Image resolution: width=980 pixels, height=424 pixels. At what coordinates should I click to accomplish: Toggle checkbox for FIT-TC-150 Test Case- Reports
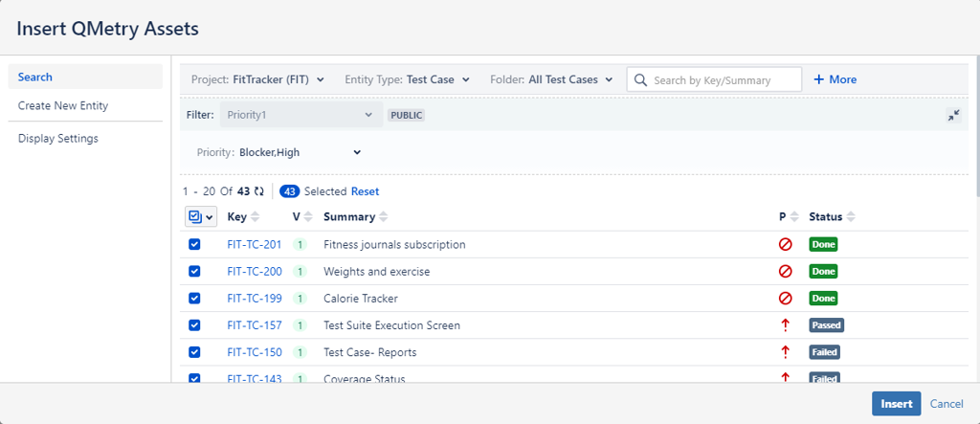click(x=194, y=352)
